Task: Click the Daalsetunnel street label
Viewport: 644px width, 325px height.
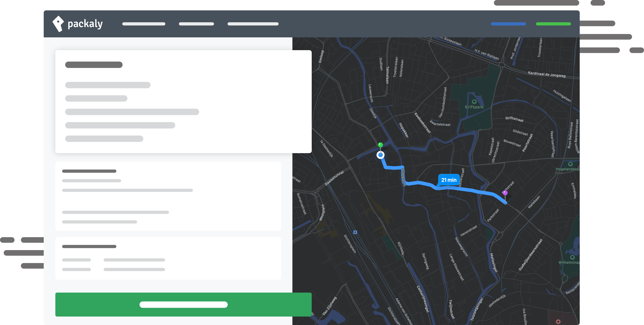Action: point(334,178)
